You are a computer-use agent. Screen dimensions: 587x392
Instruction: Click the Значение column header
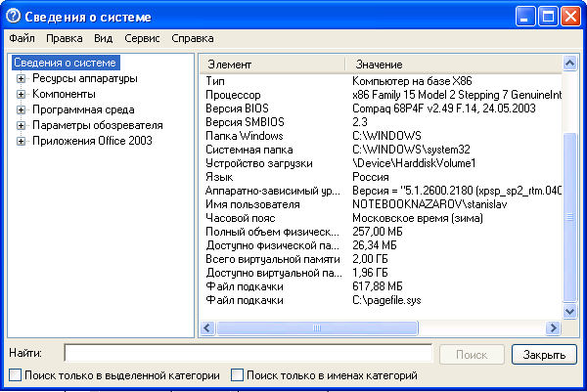tap(453, 65)
